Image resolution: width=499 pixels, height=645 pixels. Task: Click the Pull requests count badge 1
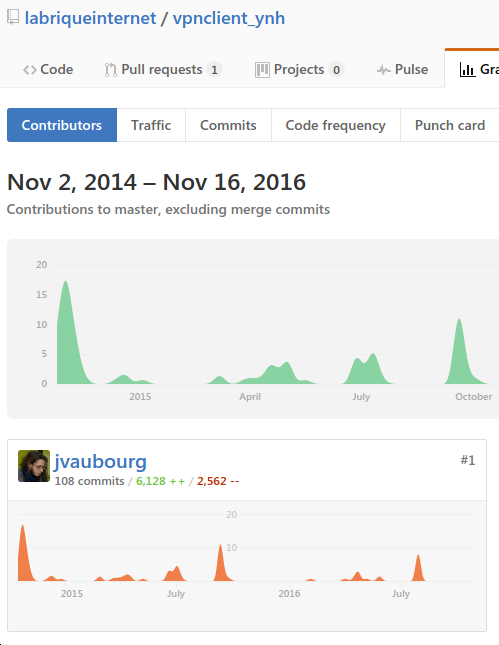(214, 70)
